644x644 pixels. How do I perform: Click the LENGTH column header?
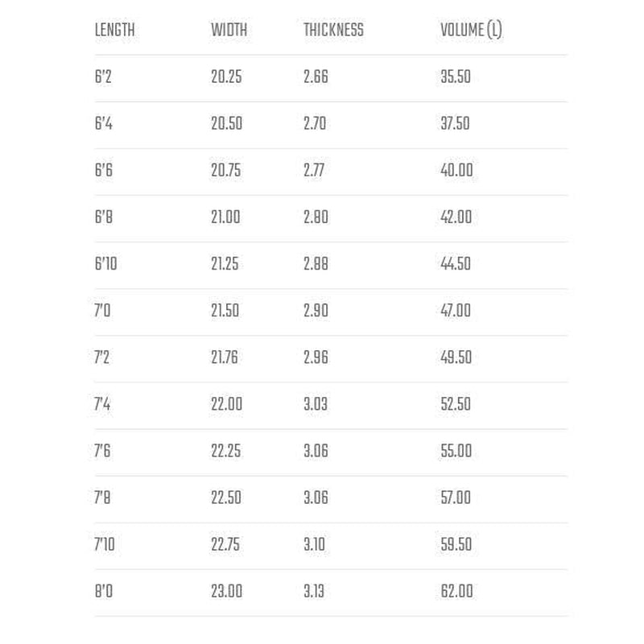point(114,31)
